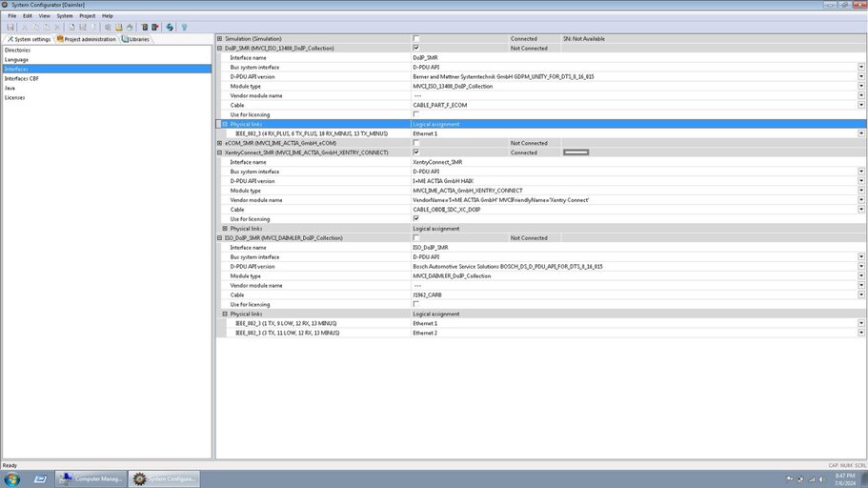
Task: Switch to Computer Management in taskbar
Action: [x=91, y=478]
